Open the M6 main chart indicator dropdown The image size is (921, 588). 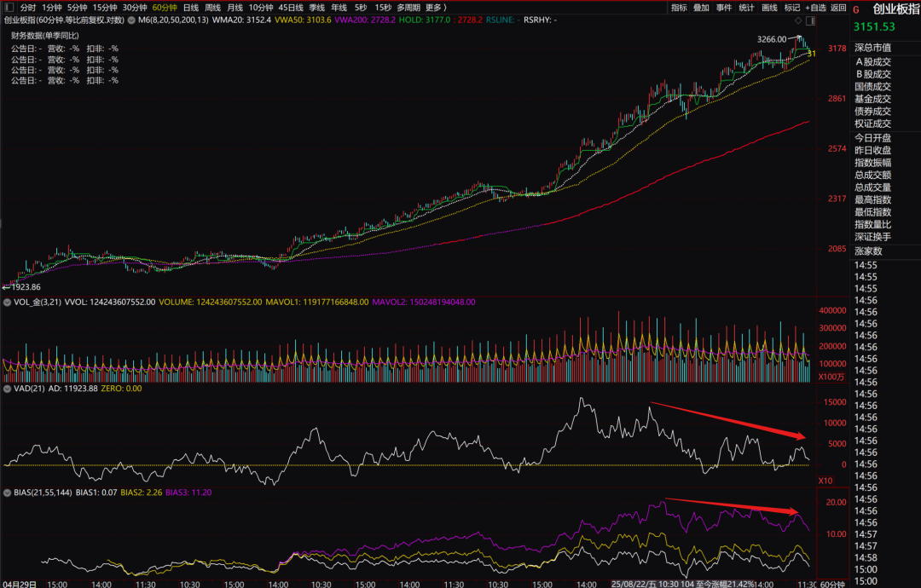click(131, 20)
